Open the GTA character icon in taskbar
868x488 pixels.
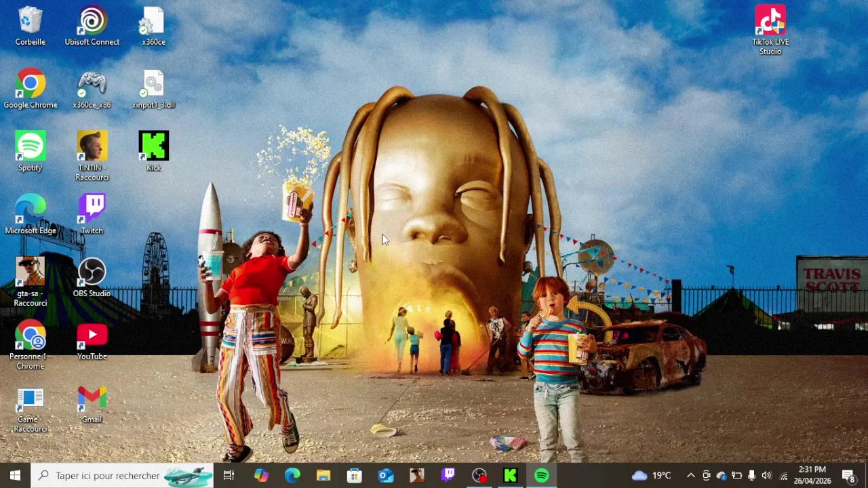[417, 476]
